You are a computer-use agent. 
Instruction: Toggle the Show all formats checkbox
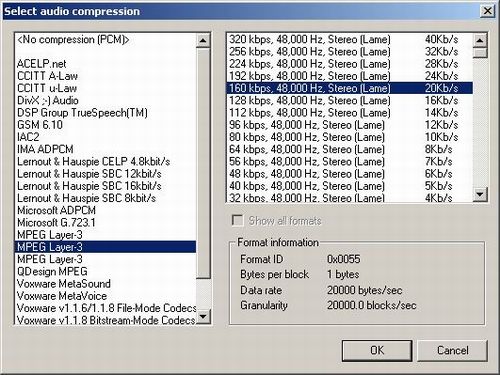click(237, 220)
